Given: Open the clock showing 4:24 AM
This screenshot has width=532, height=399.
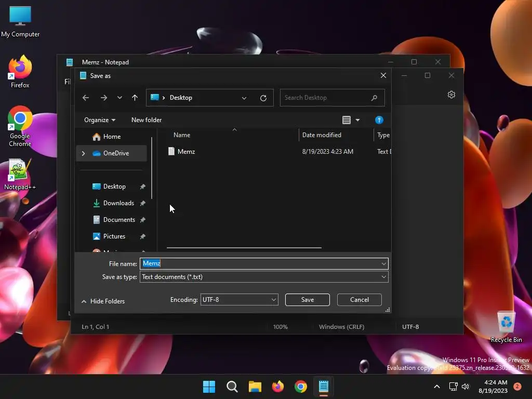Looking at the screenshot, I should [x=493, y=387].
